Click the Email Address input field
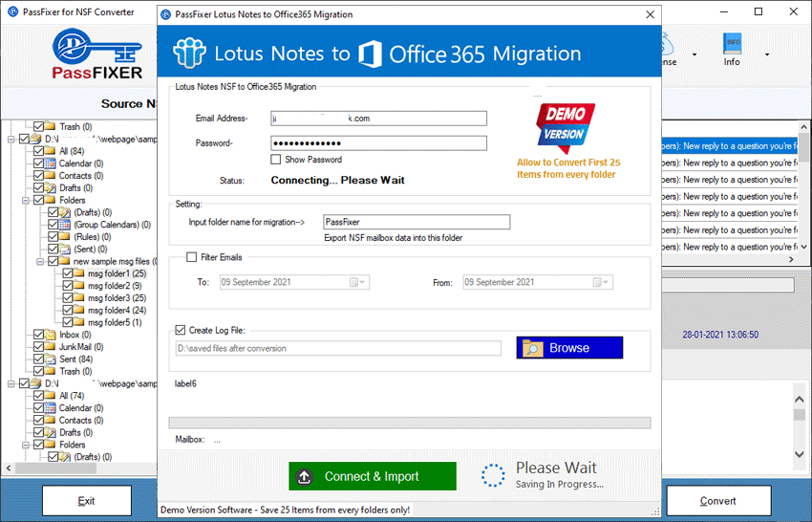 coord(378,119)
